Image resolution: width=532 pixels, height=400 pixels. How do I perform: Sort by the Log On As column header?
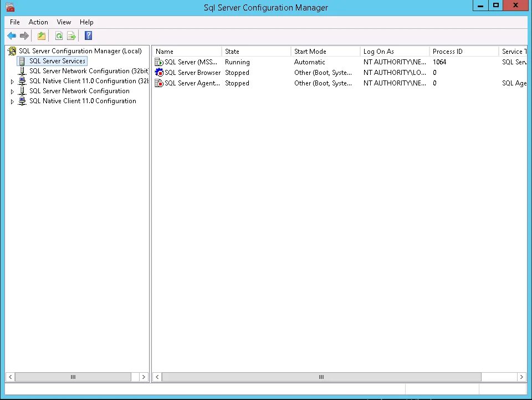point(395,51)
